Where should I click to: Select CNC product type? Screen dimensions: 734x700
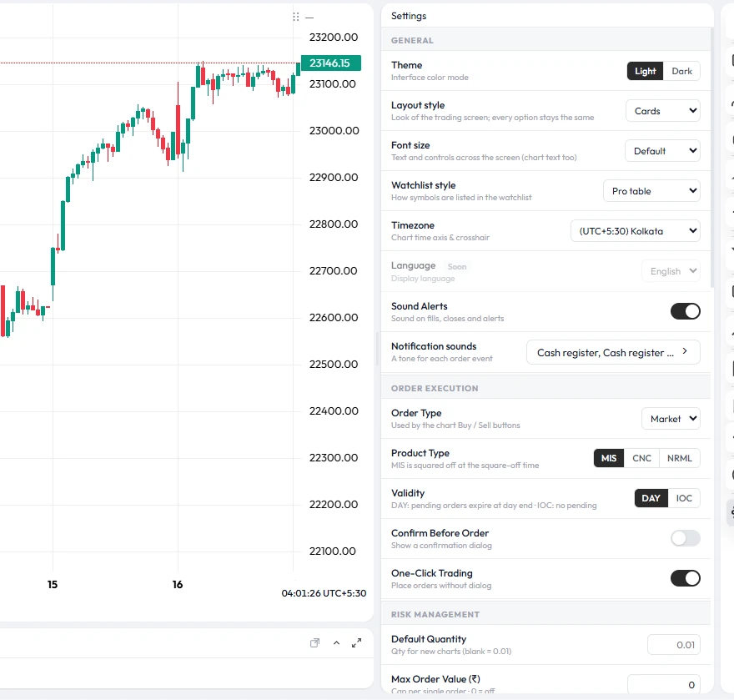(641, 458)
